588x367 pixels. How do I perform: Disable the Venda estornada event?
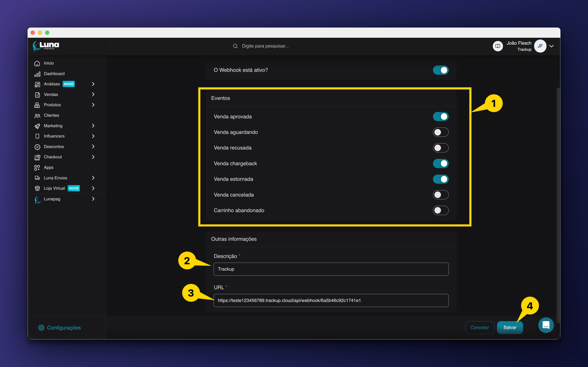[441, 179]
